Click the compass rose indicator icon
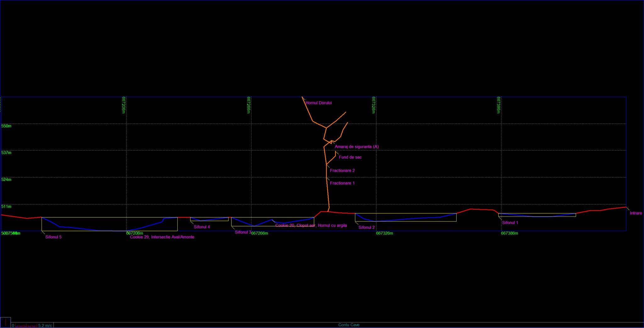Viewport: 644px width, 328px height. (x=5, y=322)
